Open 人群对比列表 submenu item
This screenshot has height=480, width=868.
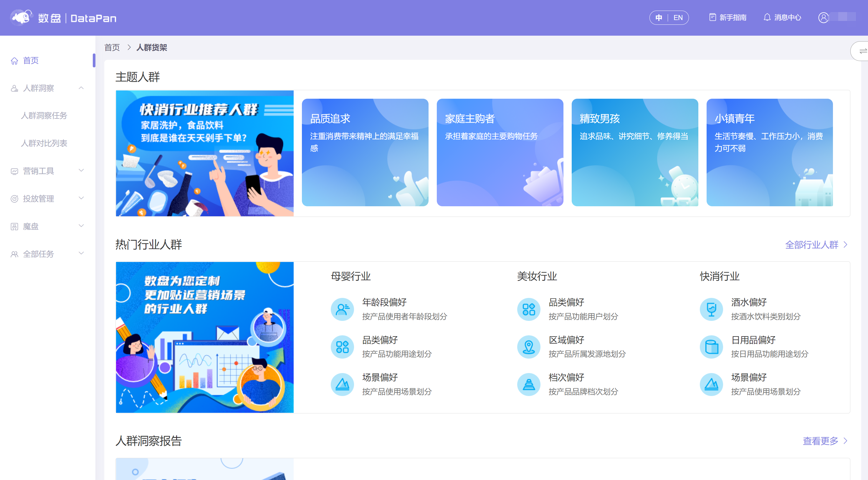coord(44,143)
